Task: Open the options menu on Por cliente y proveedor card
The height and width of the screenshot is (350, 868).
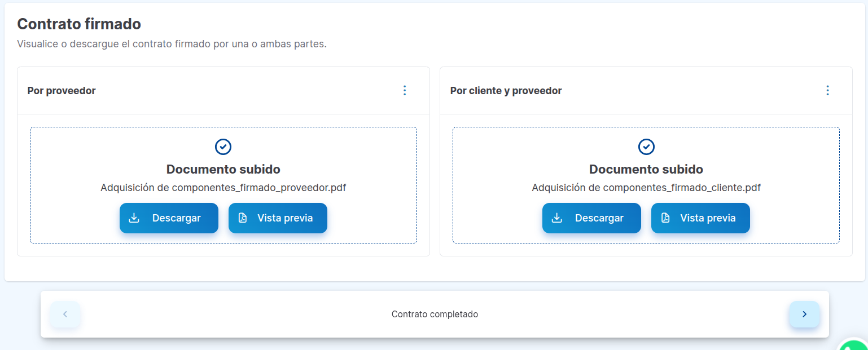Action: 827,90
